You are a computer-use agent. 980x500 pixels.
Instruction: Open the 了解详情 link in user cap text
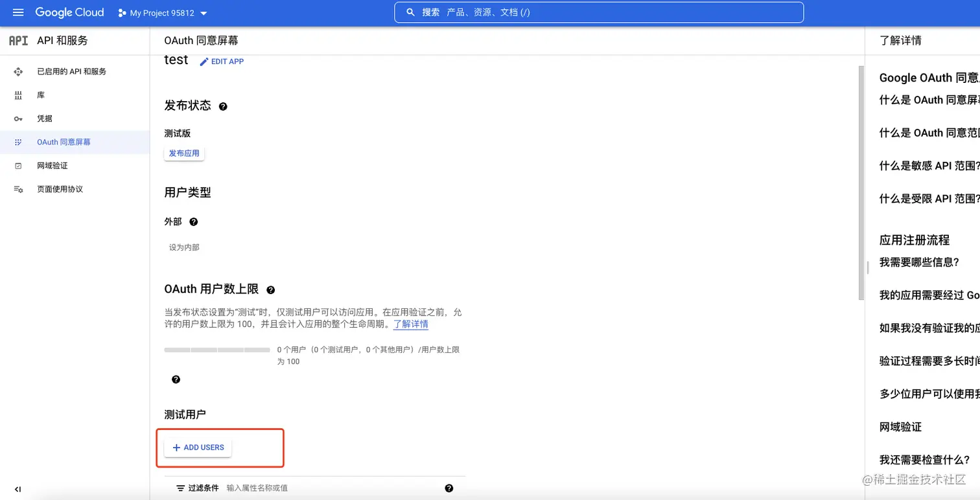411,324
